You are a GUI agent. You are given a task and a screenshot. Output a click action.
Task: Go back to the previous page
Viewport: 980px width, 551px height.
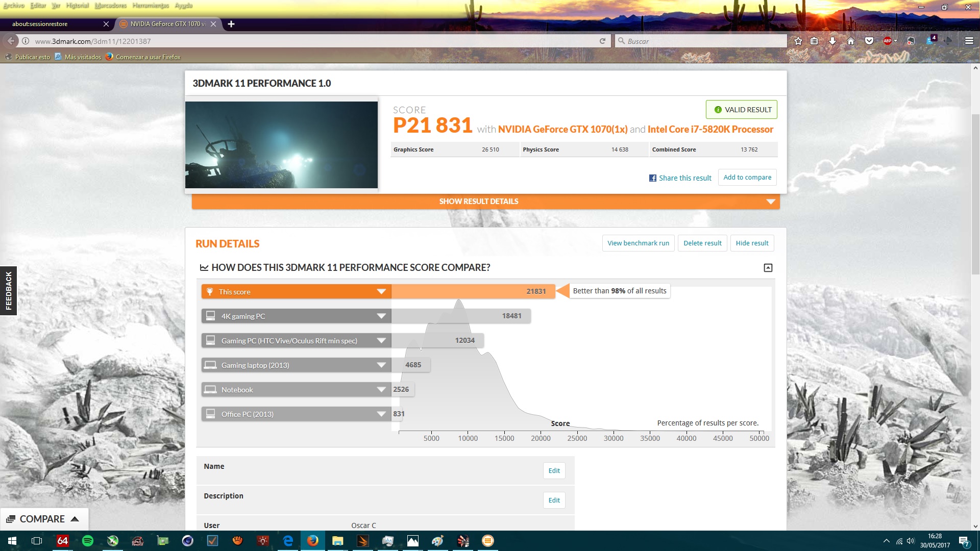tap(11, 41)
